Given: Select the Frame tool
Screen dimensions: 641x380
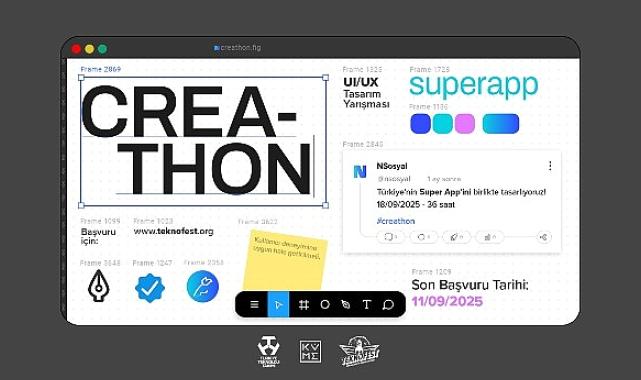Looking at the screenshot, I should [304, 305].
